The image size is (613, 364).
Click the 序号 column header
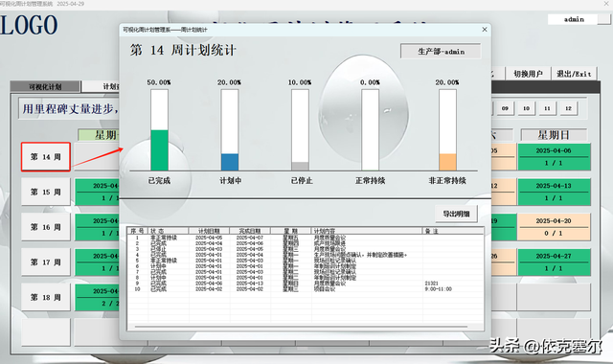click(138, 231)
